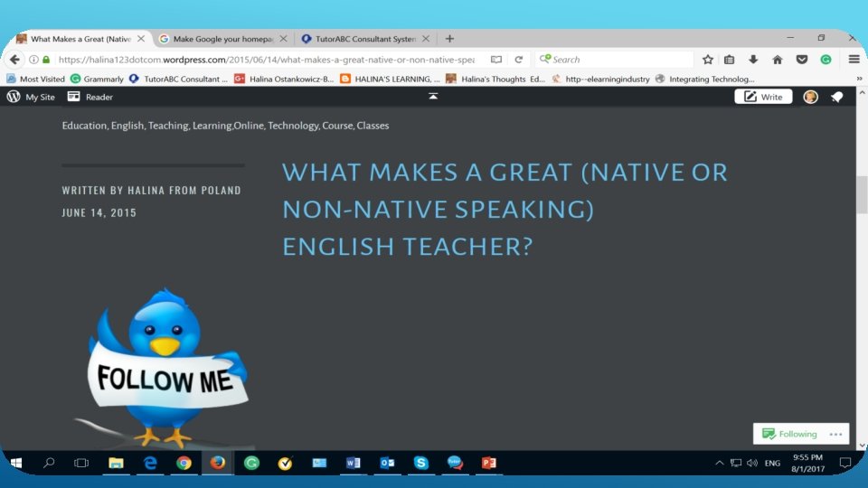The image size is (868, 488).
Task: Open Halina Ostankowicz-B... bookmark
Action: [x=284, y=80]
